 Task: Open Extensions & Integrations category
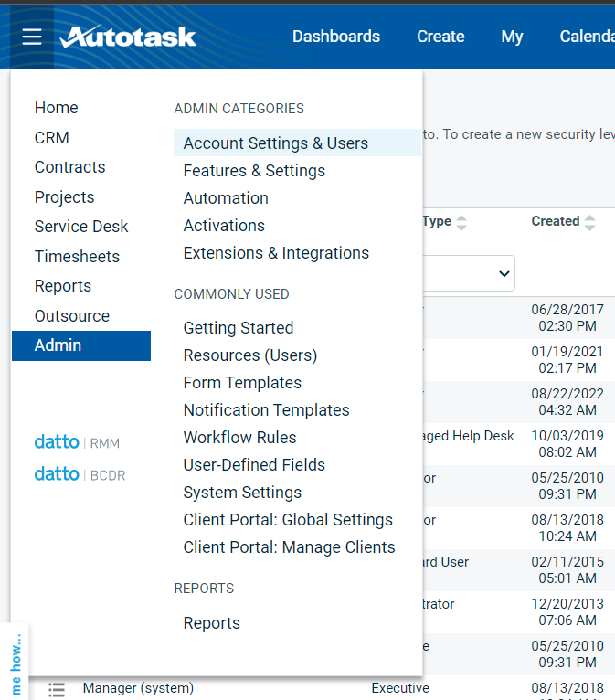click(x=276, y=253)
